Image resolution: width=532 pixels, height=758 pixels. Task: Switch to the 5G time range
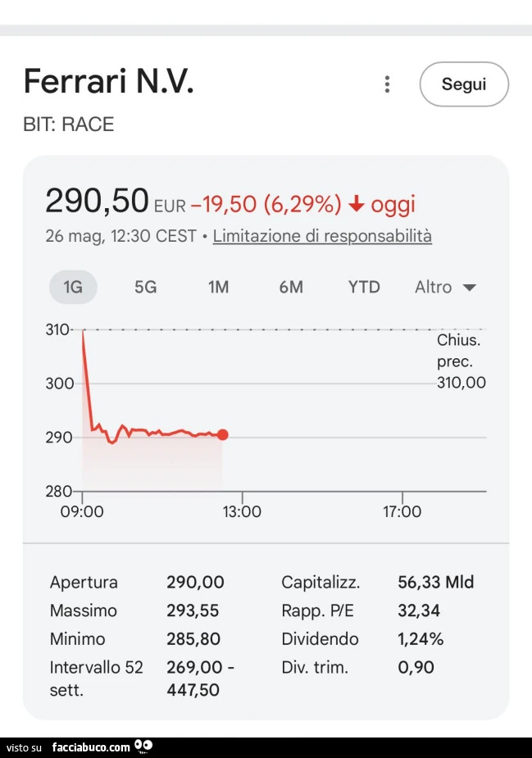(x=146, y=287)
